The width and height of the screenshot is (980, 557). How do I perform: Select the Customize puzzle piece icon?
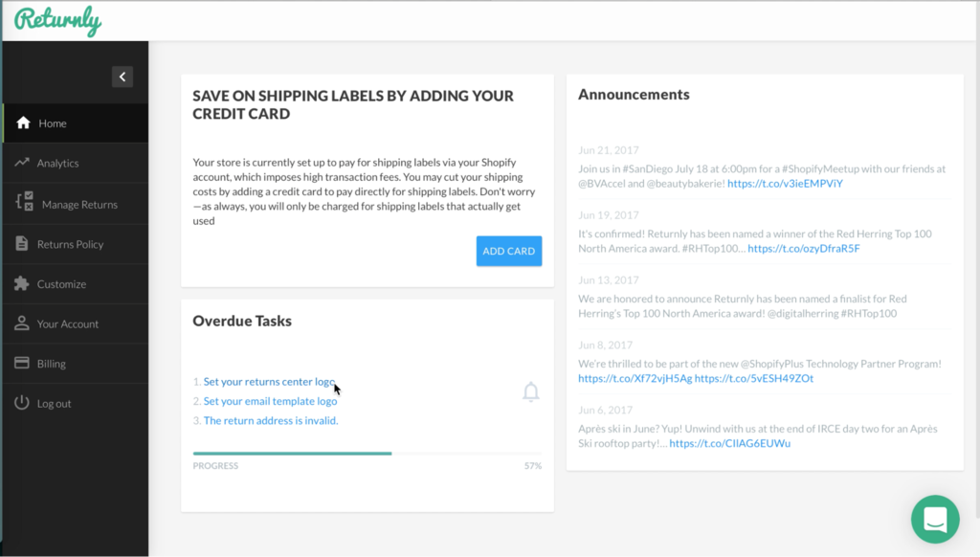(x=21, y=283)
